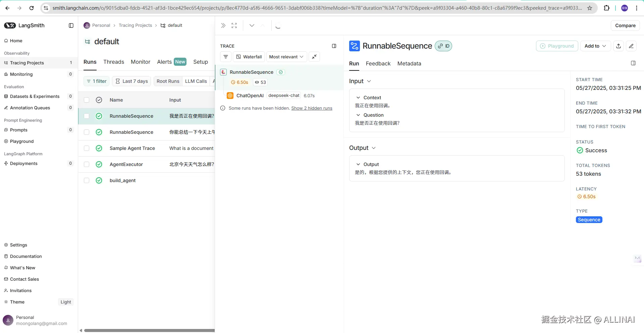Open the Last 7 days time range
The image size is (644, 333).
point(131,81)
